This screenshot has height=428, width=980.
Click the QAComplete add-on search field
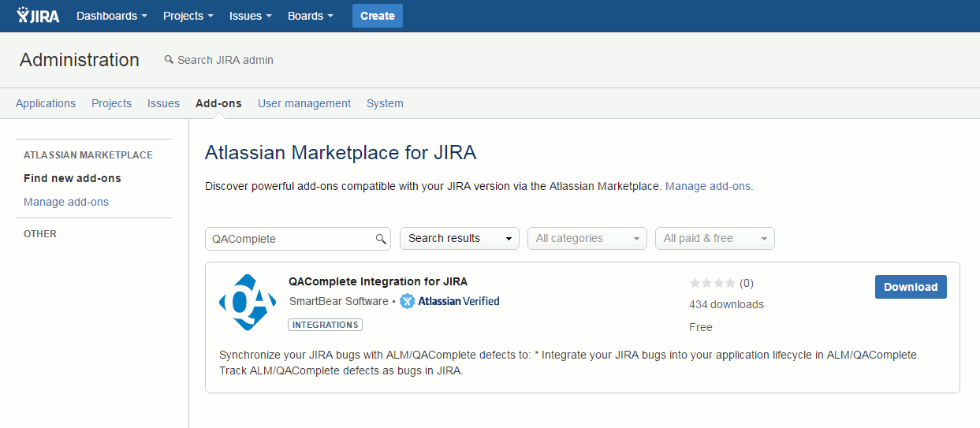tap(288, 239)
